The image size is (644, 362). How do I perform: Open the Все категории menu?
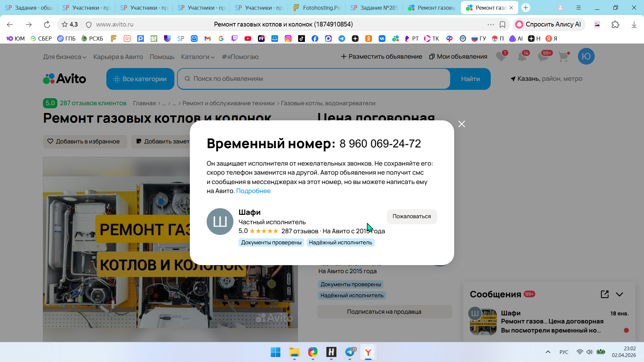point(140,79)
